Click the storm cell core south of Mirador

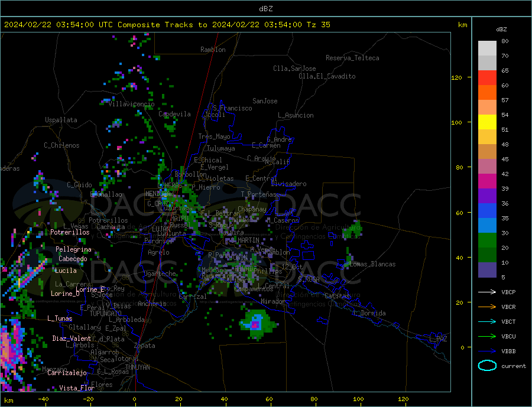point(255,324)
